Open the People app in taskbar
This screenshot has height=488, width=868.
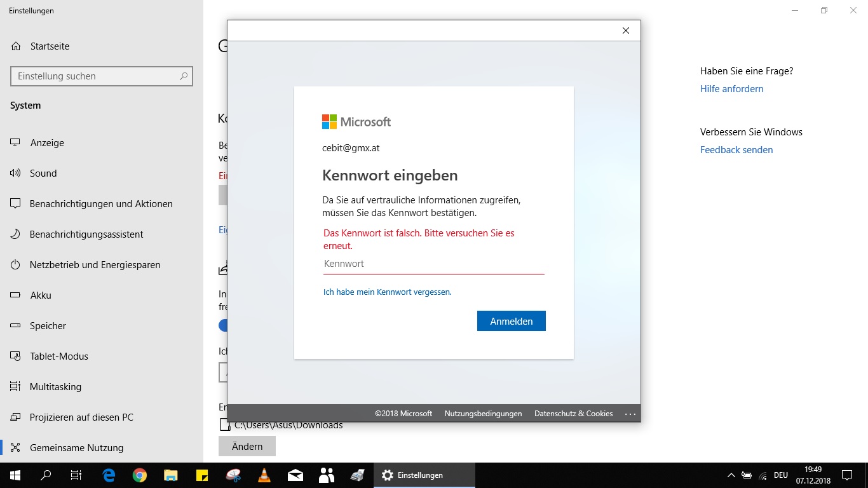tap(327, 475)
